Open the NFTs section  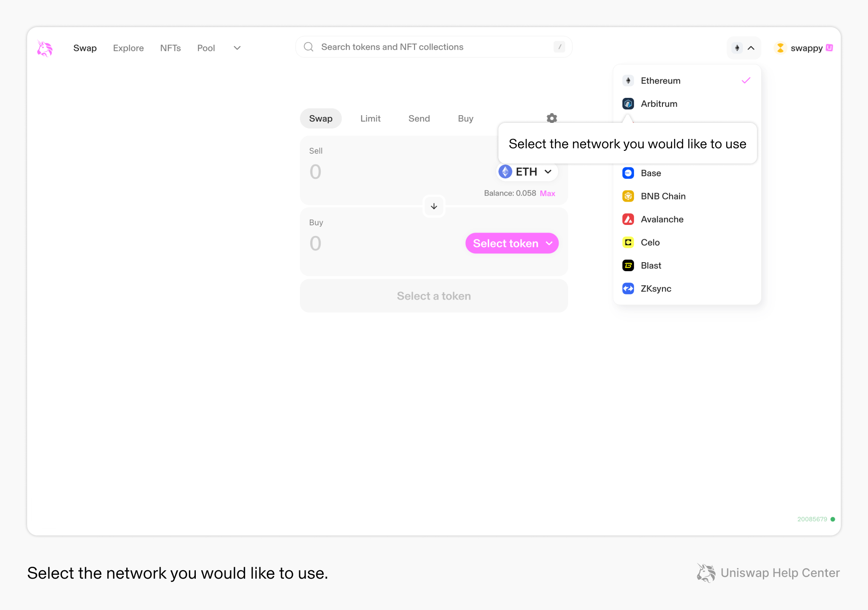point(170,48)
